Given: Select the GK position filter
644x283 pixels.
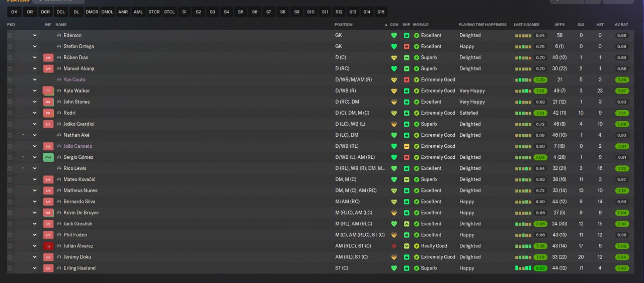Looking at the screenshot, I should pyautogui.click(x=14, y=12).
